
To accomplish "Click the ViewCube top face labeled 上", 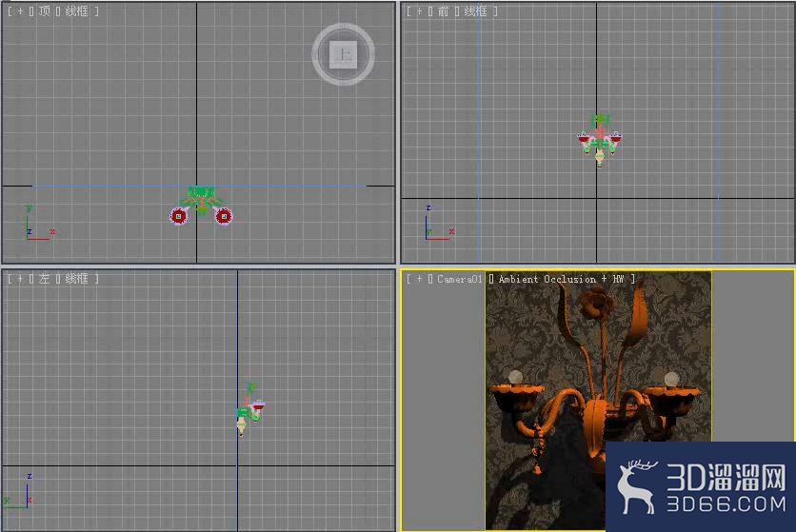I will [343, 54].
